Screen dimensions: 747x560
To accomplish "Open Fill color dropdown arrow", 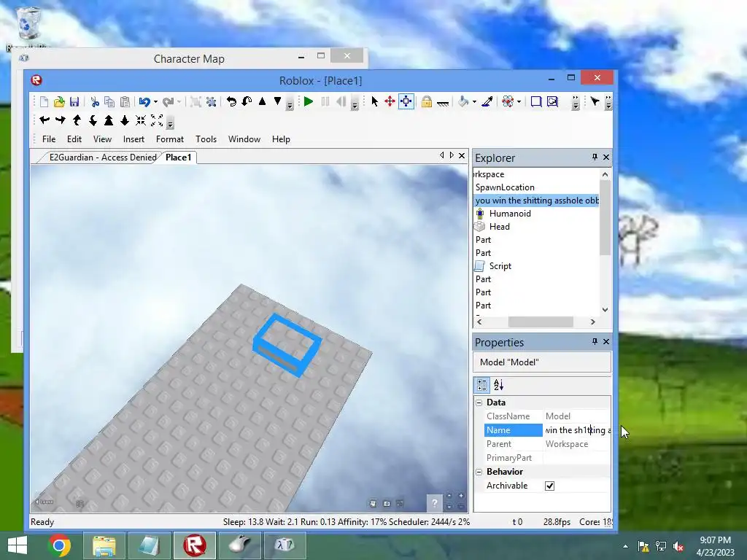I will point(474,102).
